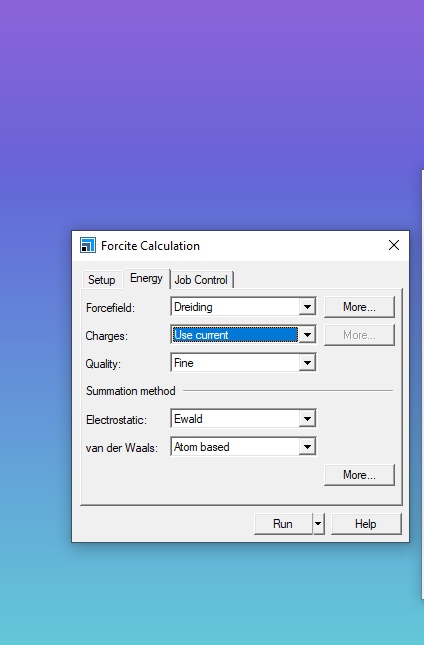Switch to the Setup tab
The image size is (424, 645).
(102, 280)
